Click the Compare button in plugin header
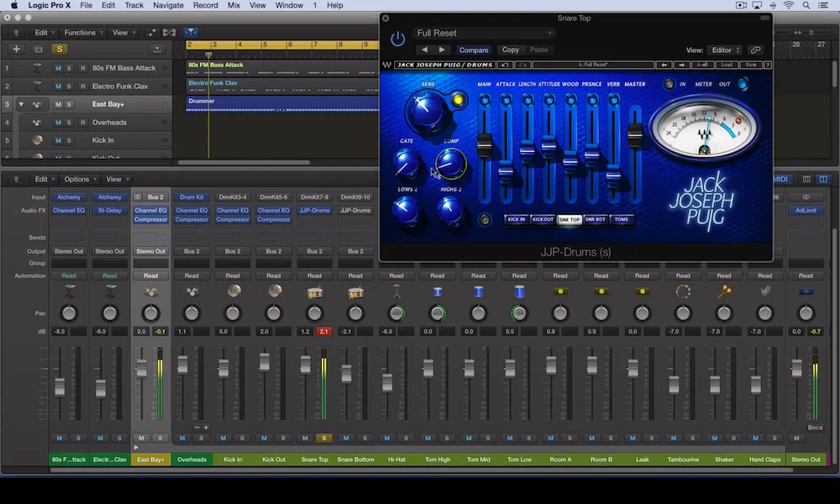This screenshot has height=504, width=840. click(x=474, y=50)
